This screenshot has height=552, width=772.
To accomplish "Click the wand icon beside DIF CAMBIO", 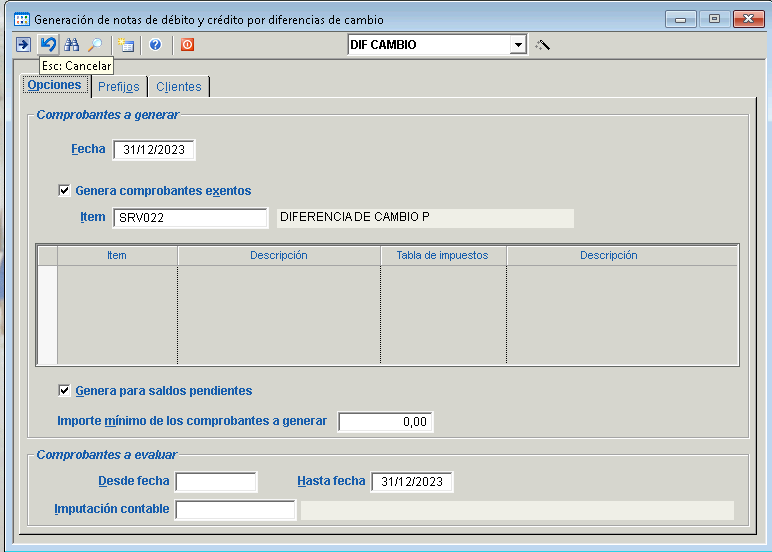I will (x=543, y=45).
